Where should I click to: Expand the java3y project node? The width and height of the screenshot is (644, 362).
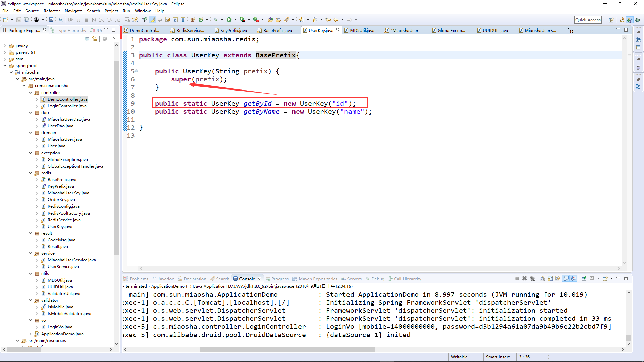pos(5,46)
